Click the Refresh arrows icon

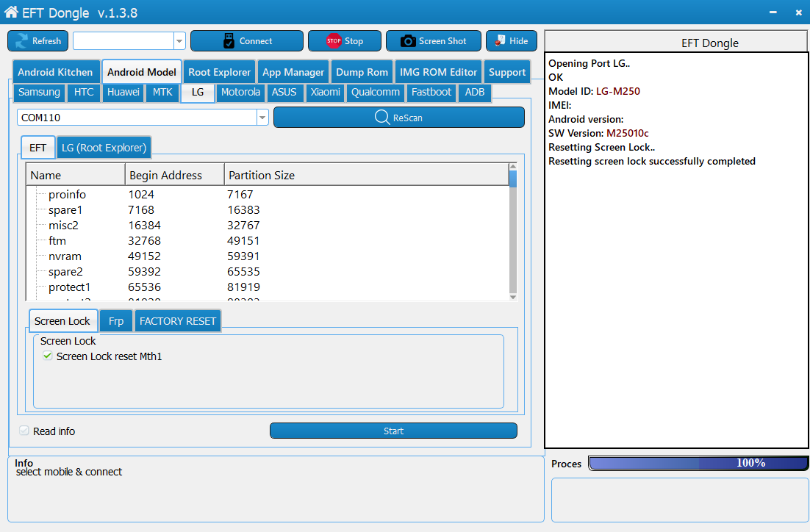pyautogui.click(x=22, y=41)
